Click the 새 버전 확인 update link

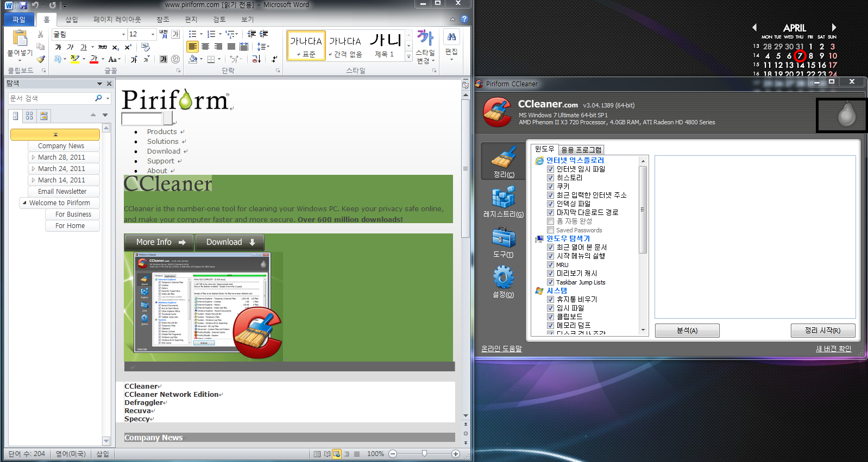(833, 349)
